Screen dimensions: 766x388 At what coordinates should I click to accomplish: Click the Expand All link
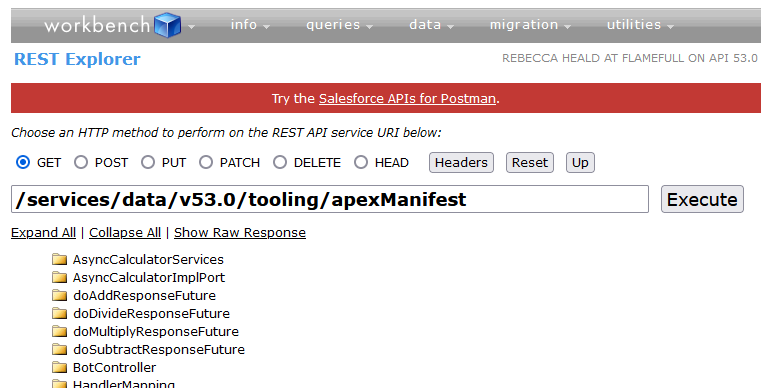[43, 233]
